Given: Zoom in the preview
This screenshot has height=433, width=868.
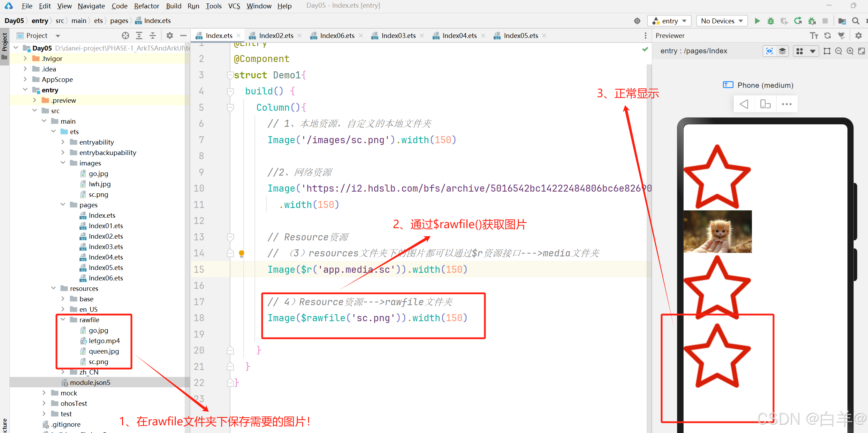Looking at the screenshot, I should pos(850,51).
